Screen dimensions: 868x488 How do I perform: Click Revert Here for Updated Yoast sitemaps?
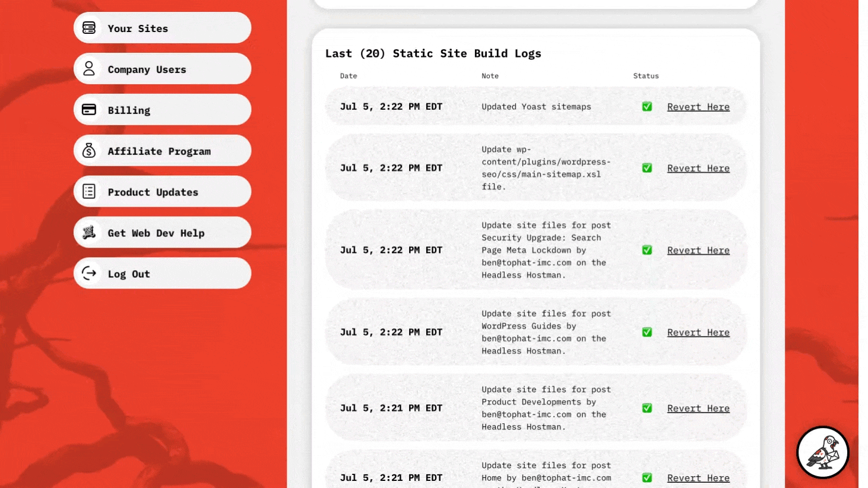click(698, 106)
